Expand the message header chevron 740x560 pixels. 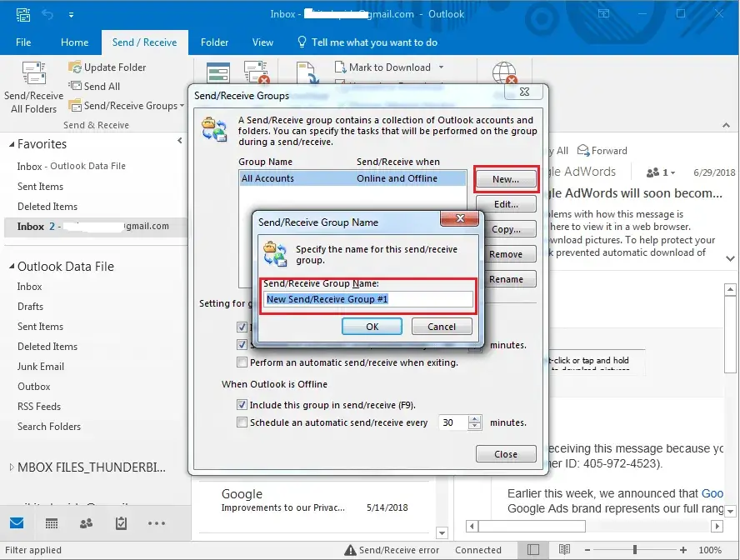[x=730, y=258]
